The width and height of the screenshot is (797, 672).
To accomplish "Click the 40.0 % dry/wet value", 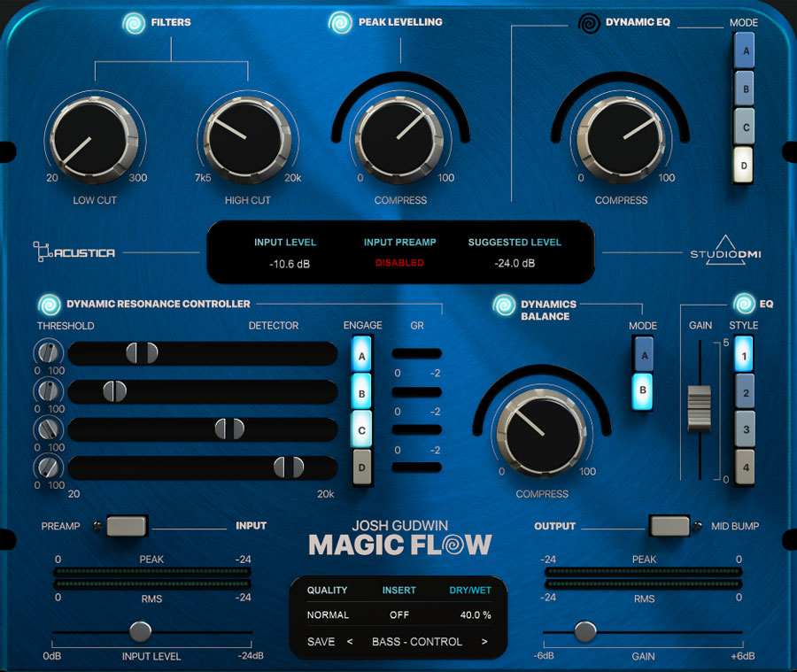I will (476, 615).
